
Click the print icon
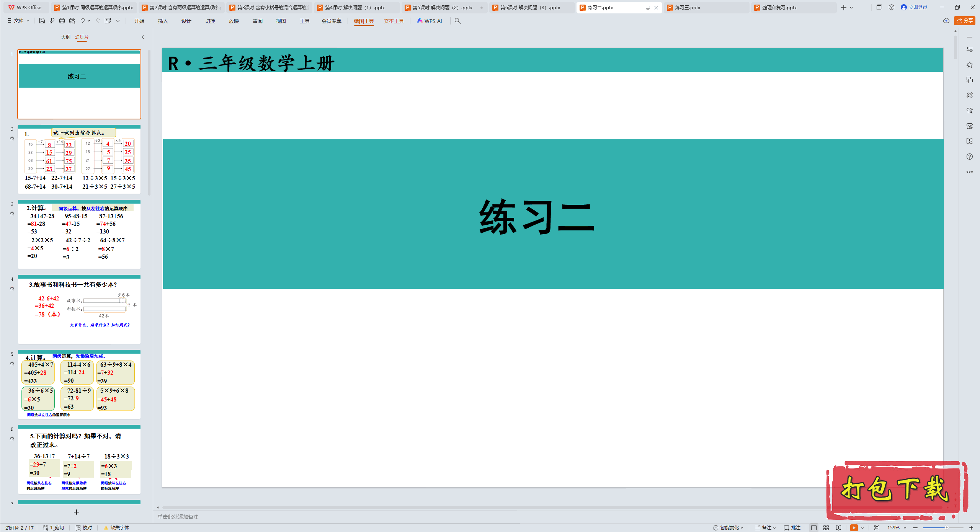click(x=62, y=21)
